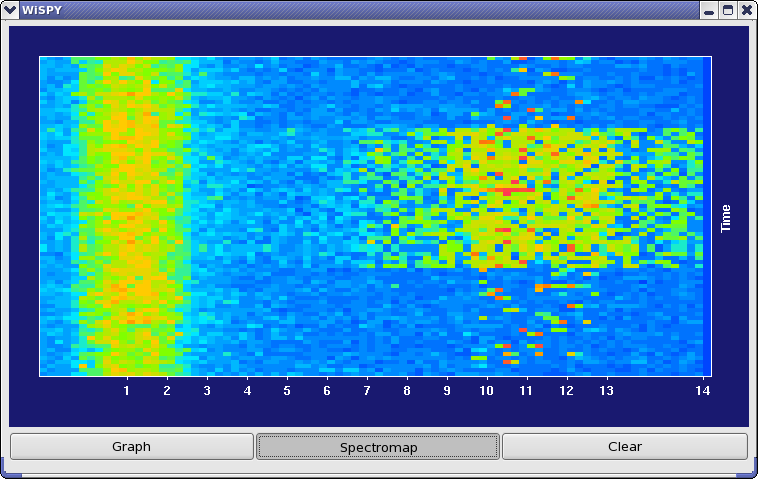This screenshot has width=758, height=479.
Task: Click channel 13 axis label
Action: [607, 391]
